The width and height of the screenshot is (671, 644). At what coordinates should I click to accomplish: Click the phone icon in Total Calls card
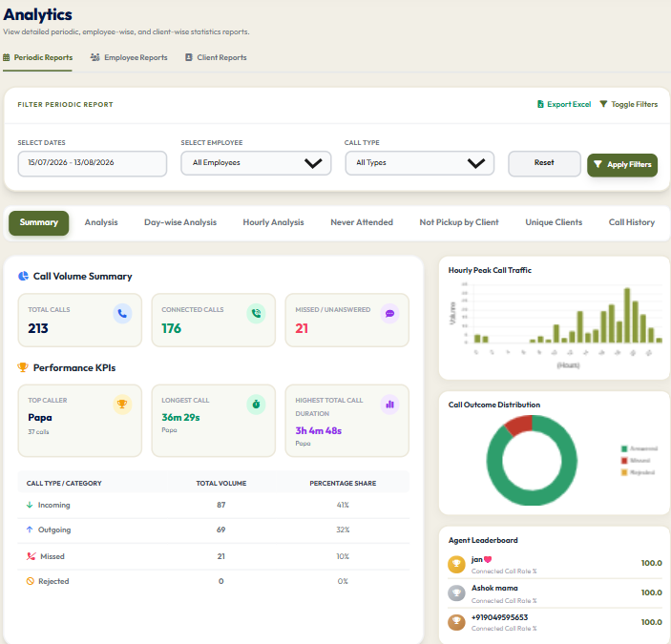[x=122, y=314]
